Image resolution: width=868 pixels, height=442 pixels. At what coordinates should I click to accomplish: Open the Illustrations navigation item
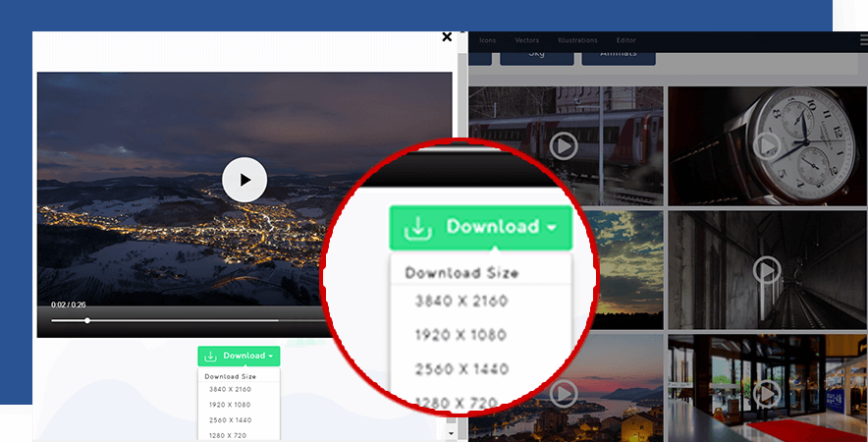click(577, 40)
